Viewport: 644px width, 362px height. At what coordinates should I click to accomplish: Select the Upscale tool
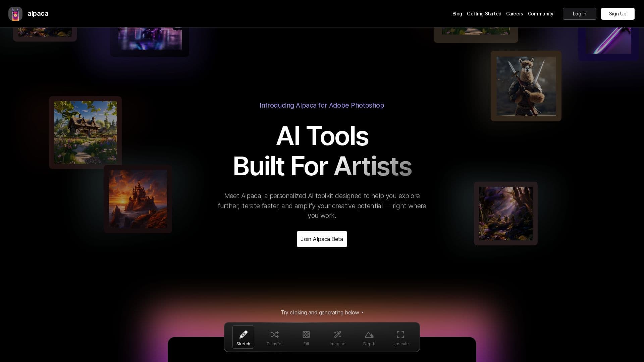(x=400, y=337)
